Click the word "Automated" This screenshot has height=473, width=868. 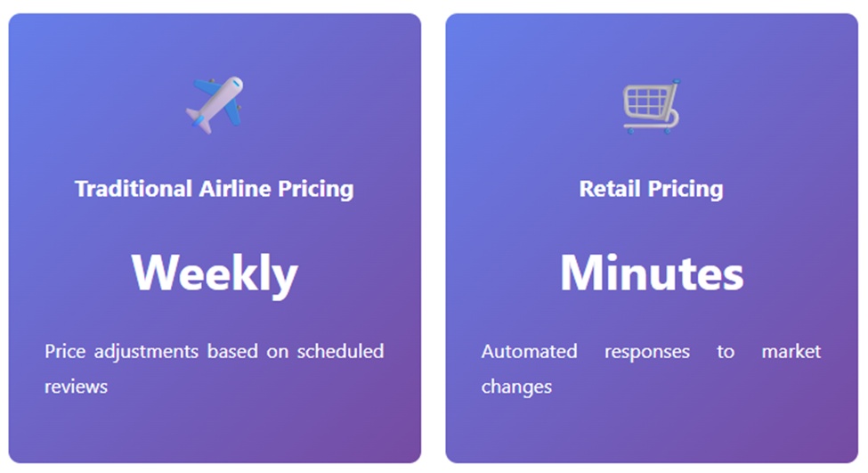529,351
